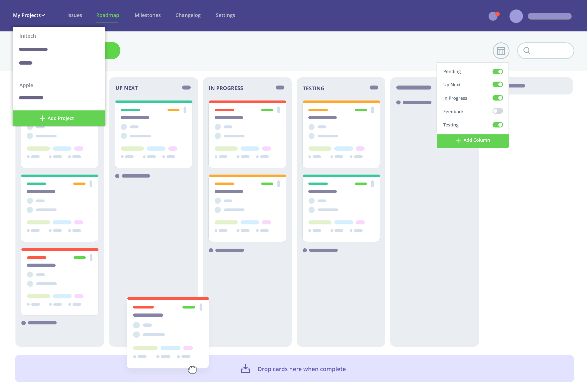The width and height of the screenshot is (587, 392).
Task: Click Up Next column options pill
Action: 186,88
